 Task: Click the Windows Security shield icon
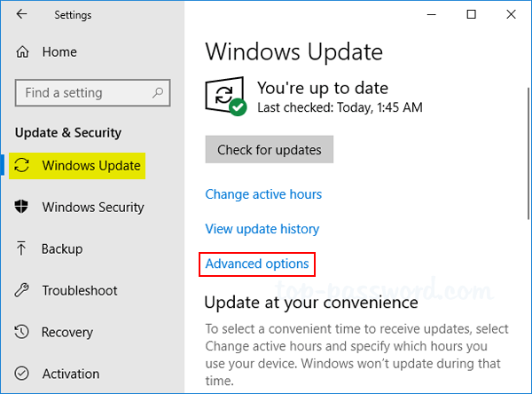[x=23, y=208]
